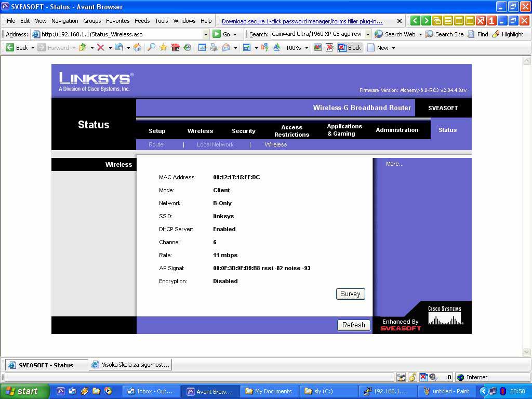Click the magnifier Search toolbar icon
Image resolution: width=532 pixels, height=399 pixels.
click(x=151, y=48)
